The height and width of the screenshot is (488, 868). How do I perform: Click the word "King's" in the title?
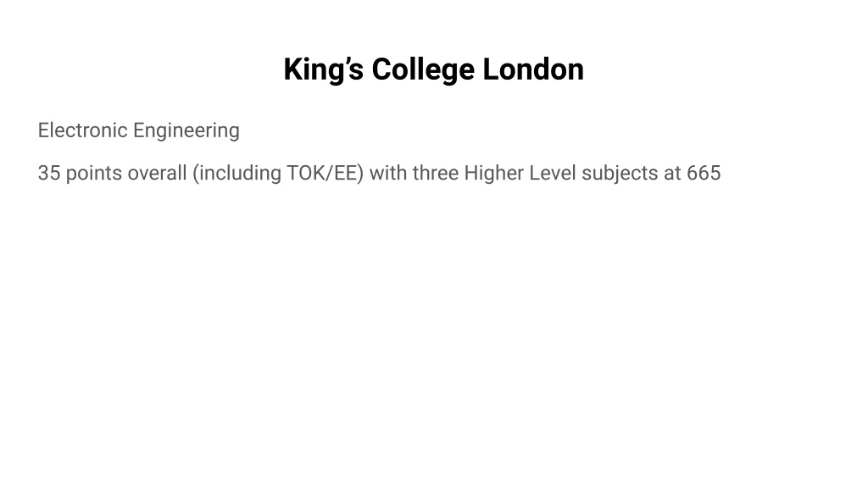click(323, 70)
